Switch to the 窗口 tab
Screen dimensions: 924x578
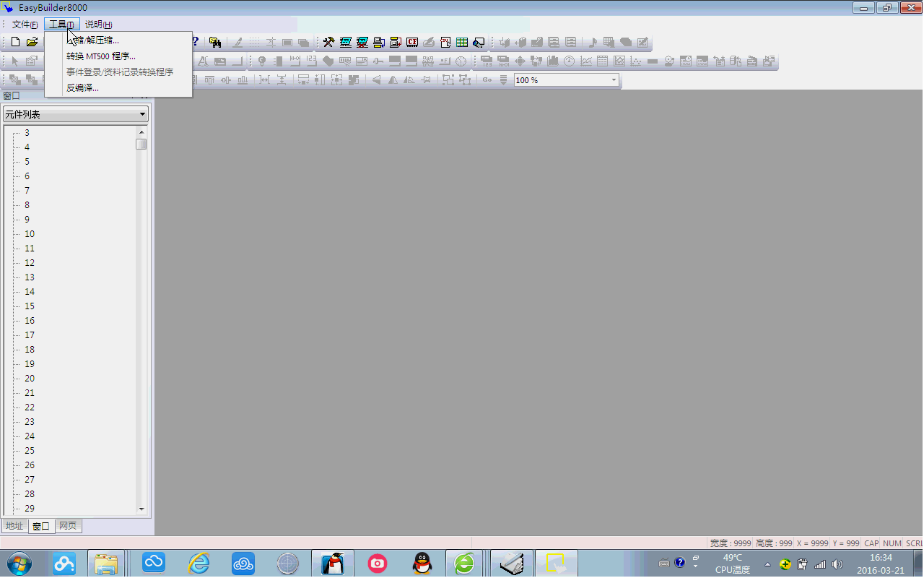(42, 526)
